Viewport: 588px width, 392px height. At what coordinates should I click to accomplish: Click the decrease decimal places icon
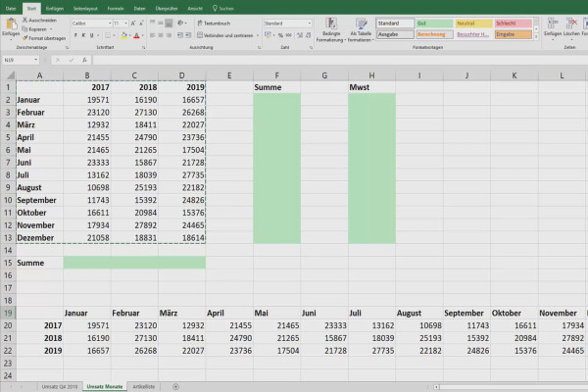pos(308,35)
